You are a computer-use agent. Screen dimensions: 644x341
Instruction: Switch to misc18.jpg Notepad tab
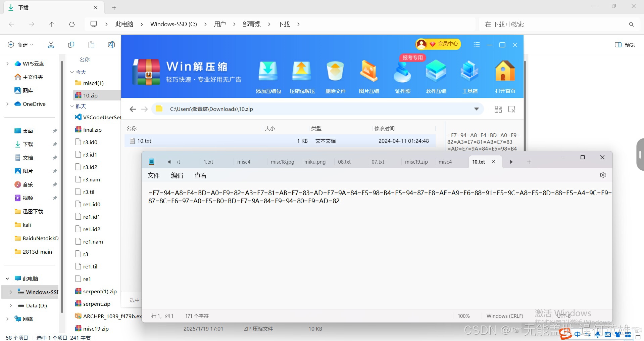click(x=283, y=162)
